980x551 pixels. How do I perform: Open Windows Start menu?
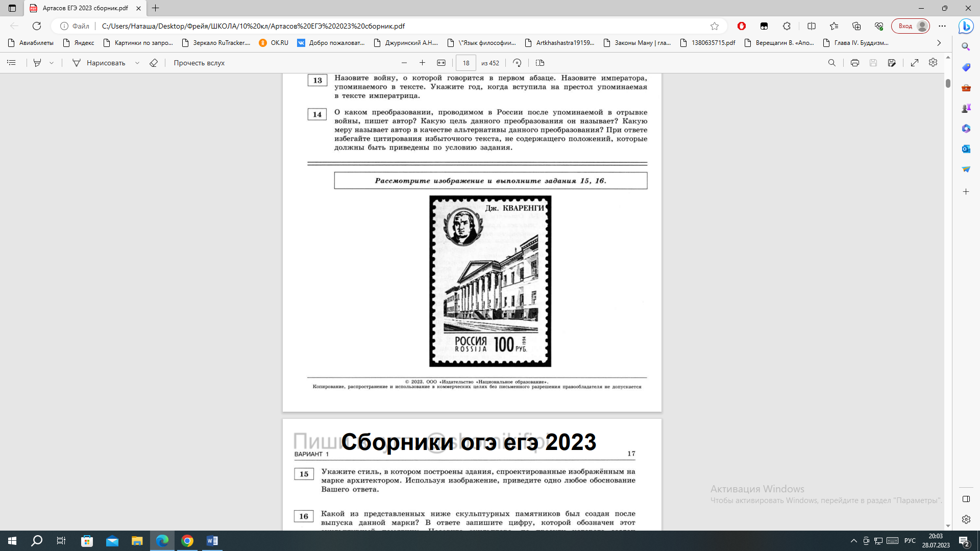(x=12, y=541)
